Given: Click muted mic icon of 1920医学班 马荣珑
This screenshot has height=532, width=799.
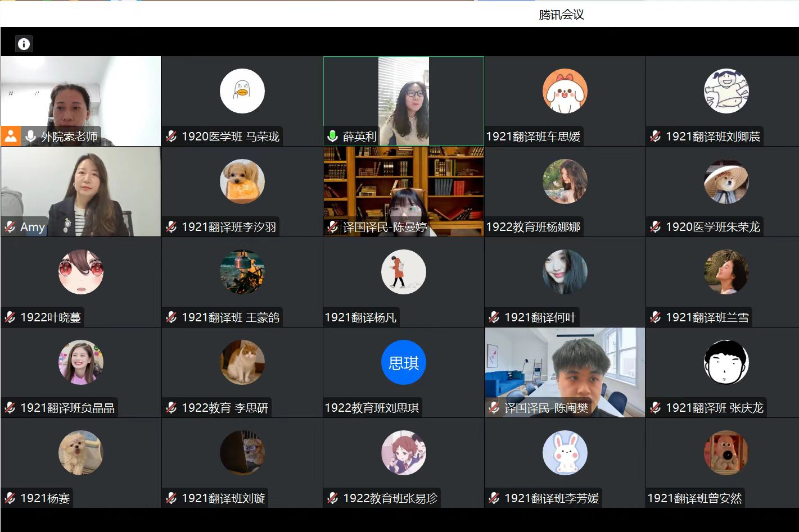Looking at the screenshot, I should point(171,136).
